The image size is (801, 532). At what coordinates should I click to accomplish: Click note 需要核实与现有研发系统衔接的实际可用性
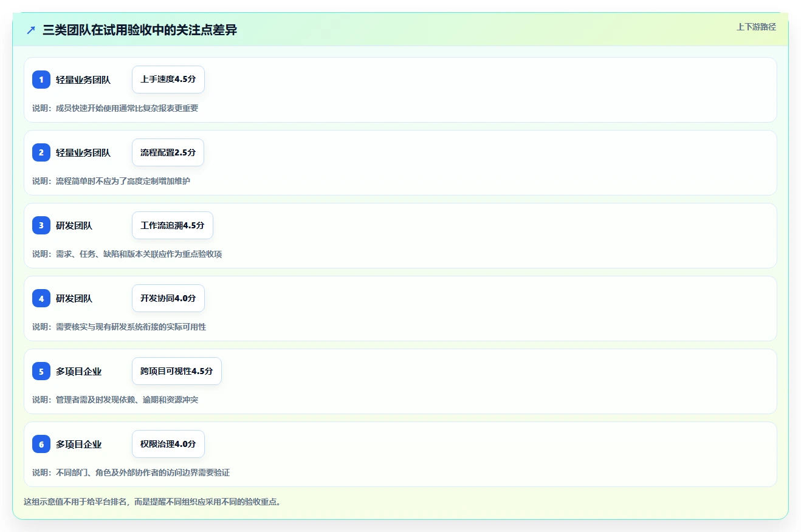pos(131,327)
